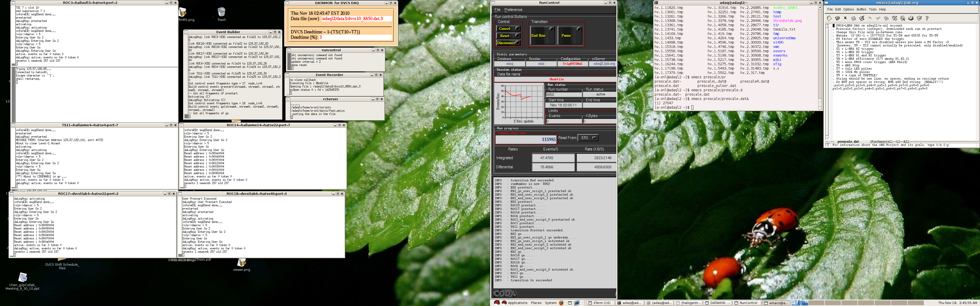Switch to RunControl taskbar button
The width and height of the screenshot is (980, 306).
click(x=746, y=303)
